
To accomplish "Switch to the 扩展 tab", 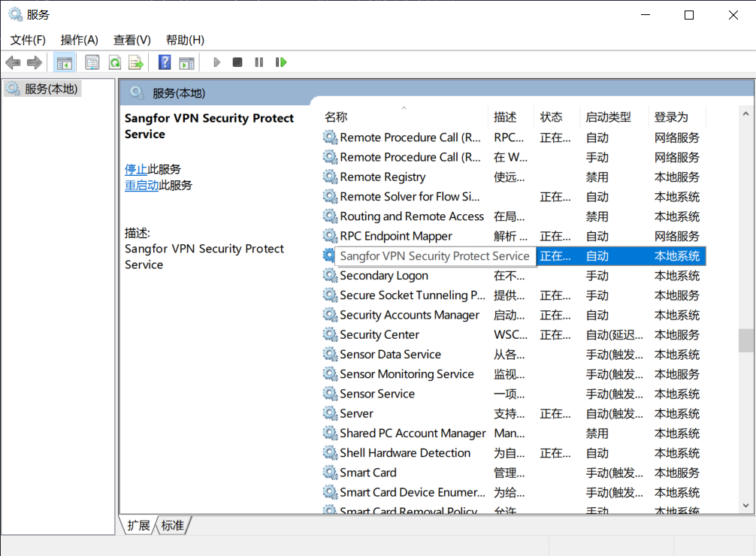I will pos(138,525).
